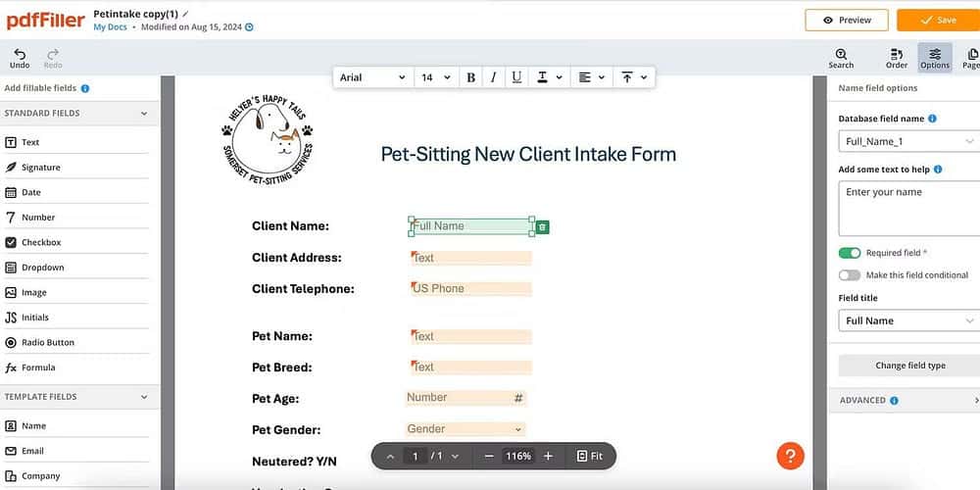Open the Arial font dropdown
The height and width of the screenshot is (490, 980).
(371, 77)
